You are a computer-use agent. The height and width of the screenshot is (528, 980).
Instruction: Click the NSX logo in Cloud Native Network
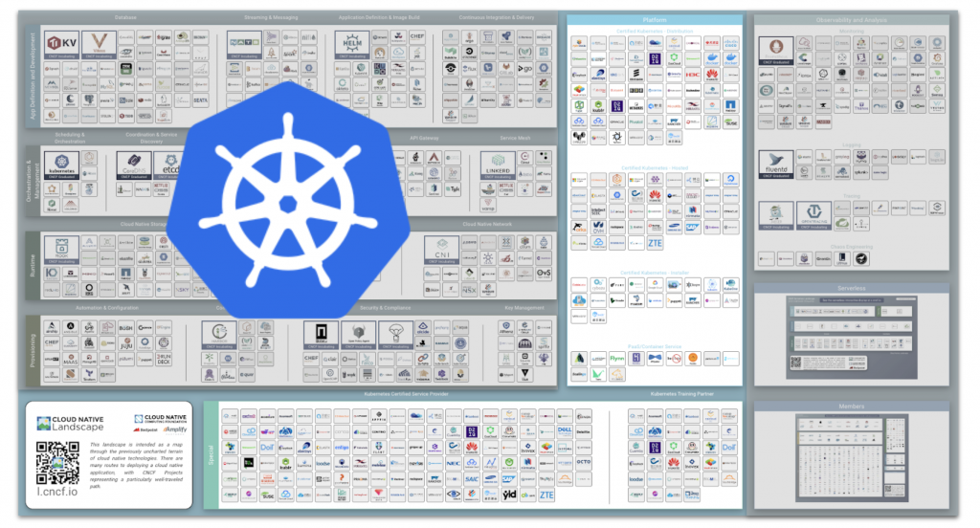(469, 289)
